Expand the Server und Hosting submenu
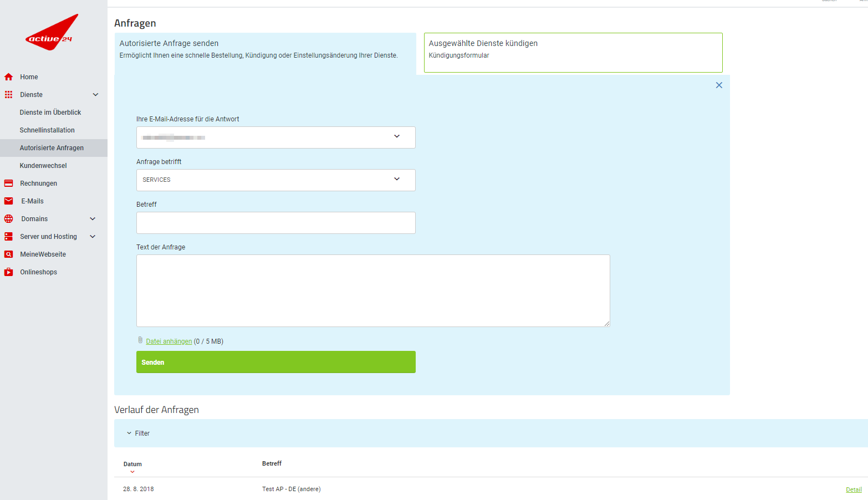The width and height of the screenshot is (868, 500). pos(93,237)
